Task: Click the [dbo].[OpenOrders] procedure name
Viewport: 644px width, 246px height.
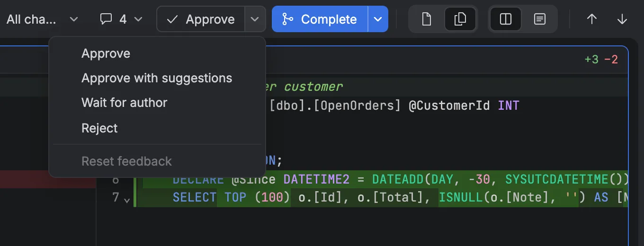Action: coord(335,105)
